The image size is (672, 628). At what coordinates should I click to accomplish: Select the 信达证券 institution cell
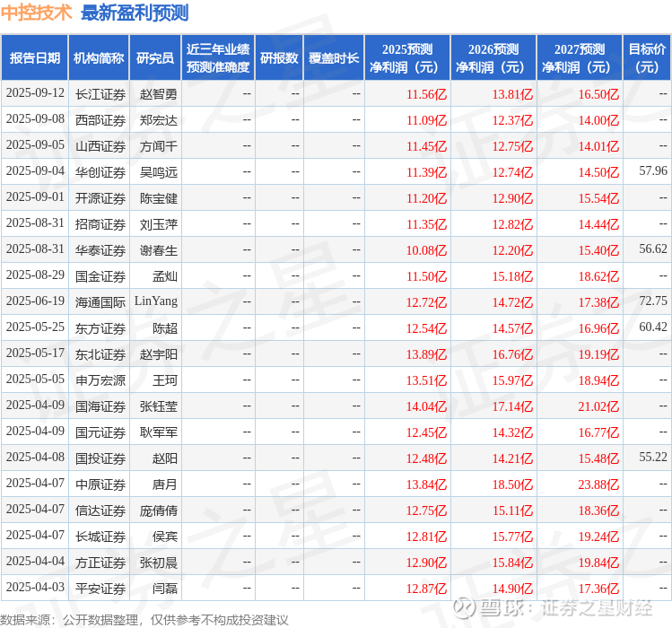tap(100, 510)
